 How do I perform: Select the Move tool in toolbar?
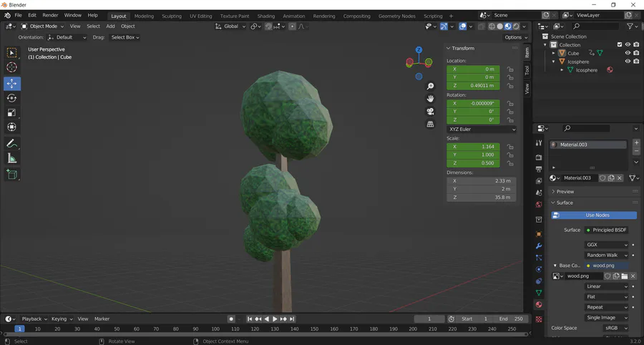[11, 83]
